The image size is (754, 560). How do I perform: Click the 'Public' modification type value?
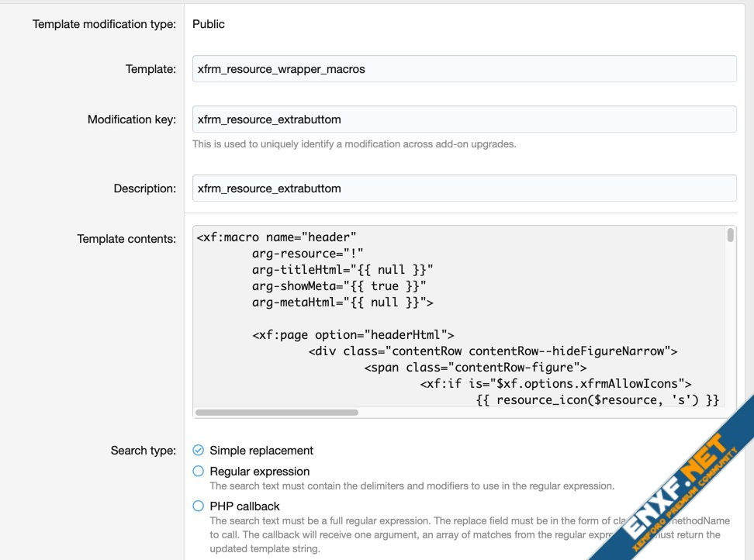pyautogui.click(x=208, y=24)
